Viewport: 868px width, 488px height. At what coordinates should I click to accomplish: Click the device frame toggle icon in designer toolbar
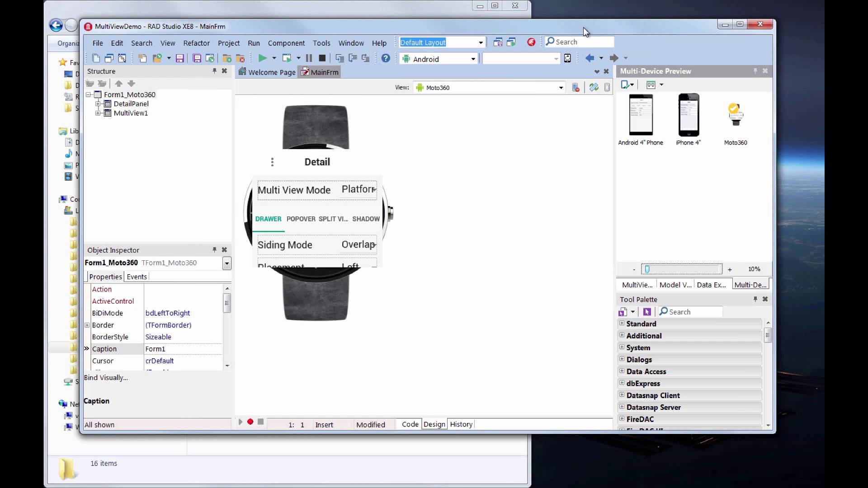[x=607, y=88]
